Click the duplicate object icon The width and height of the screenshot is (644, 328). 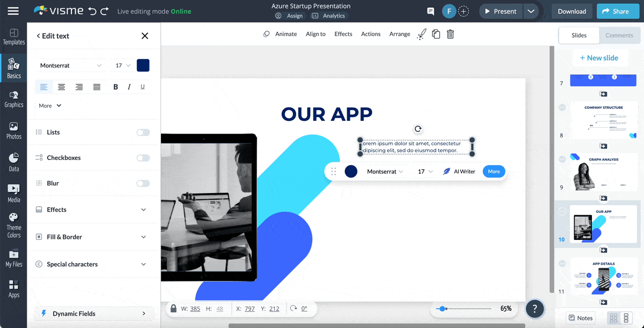click(436, 34)
